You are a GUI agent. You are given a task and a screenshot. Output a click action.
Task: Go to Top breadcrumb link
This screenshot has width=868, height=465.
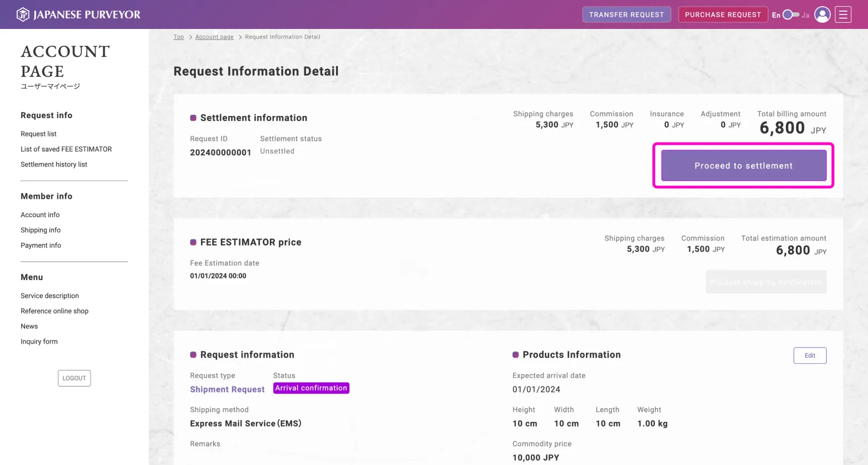[x=179, y=37]
